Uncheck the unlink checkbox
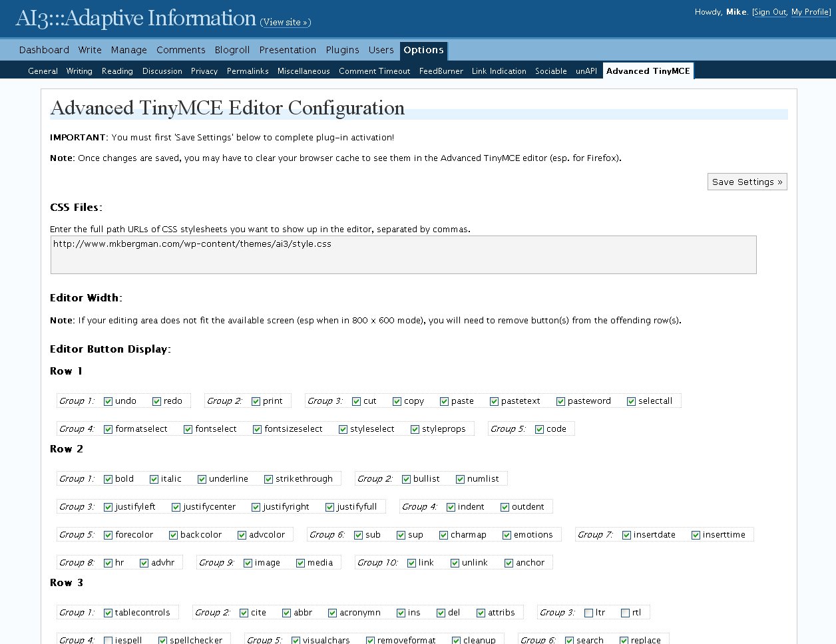This screenshot has width=836, height=644. pyautogui.click(x=455, y=563)
